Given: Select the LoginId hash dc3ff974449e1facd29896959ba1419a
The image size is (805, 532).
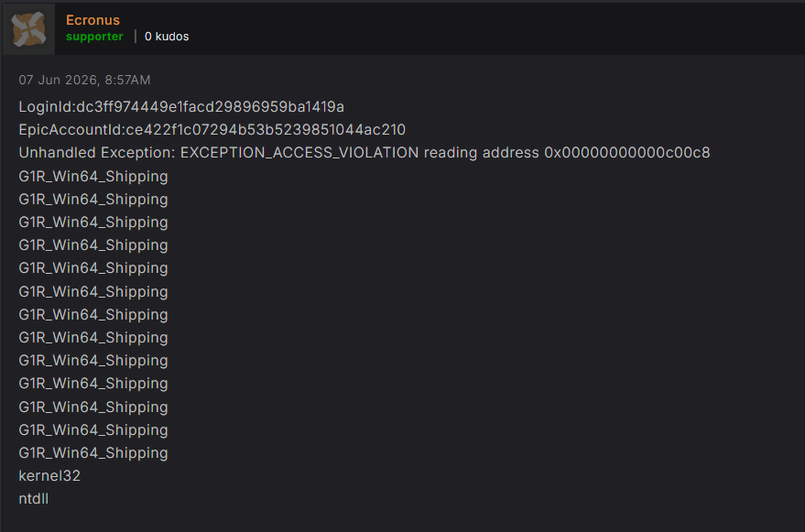Looking at the screenshot, I should (x=210, y=107).
